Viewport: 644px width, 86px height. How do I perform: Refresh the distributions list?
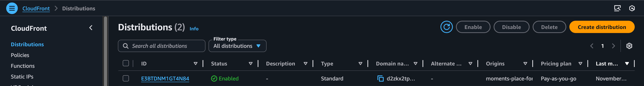coord(446,27)
